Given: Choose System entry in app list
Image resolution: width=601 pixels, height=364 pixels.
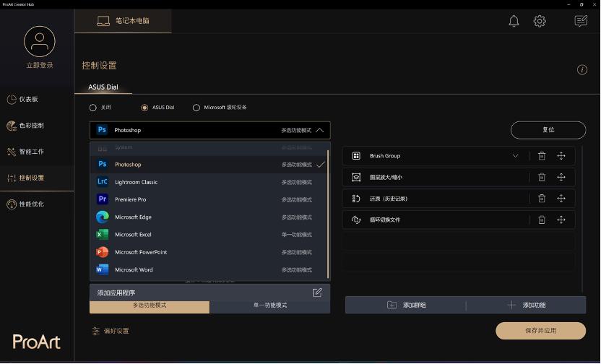Looking at the screenshot, I should click(x=209, y=148).
